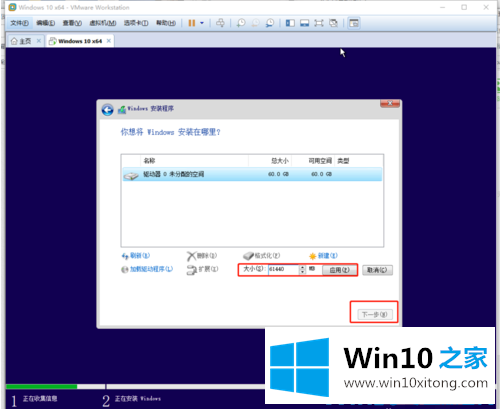Click the 刷新 (Refresh) link
The width and height of the screenshot is (500, 409).
click(x=136, y=256)
